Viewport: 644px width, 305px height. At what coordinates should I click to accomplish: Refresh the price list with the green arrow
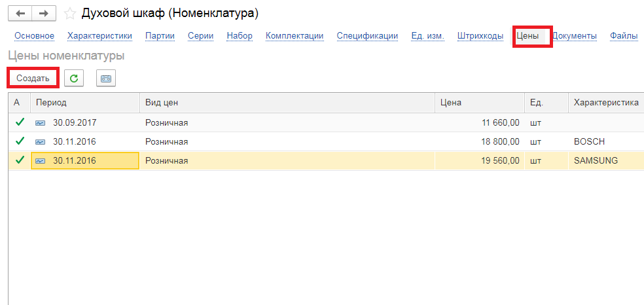point(74,79)
